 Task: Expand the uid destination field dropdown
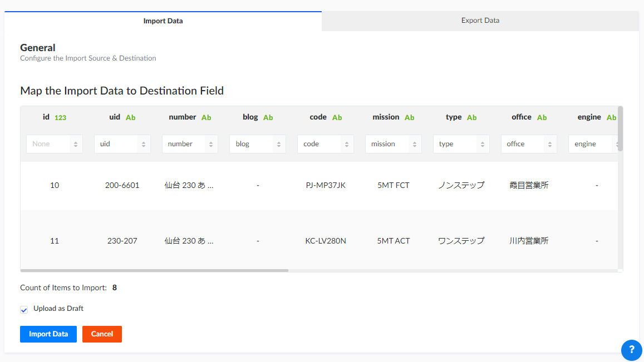(x=122, y=144)
